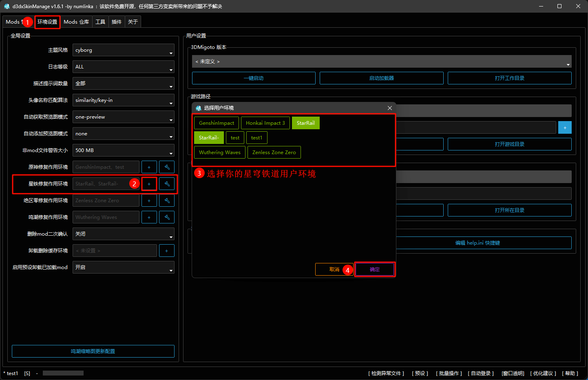This screenshot has height=380, width=588.
Task: Click the repair tool icon for 鸣潮修复作用环境
Action: pos(167,217)
